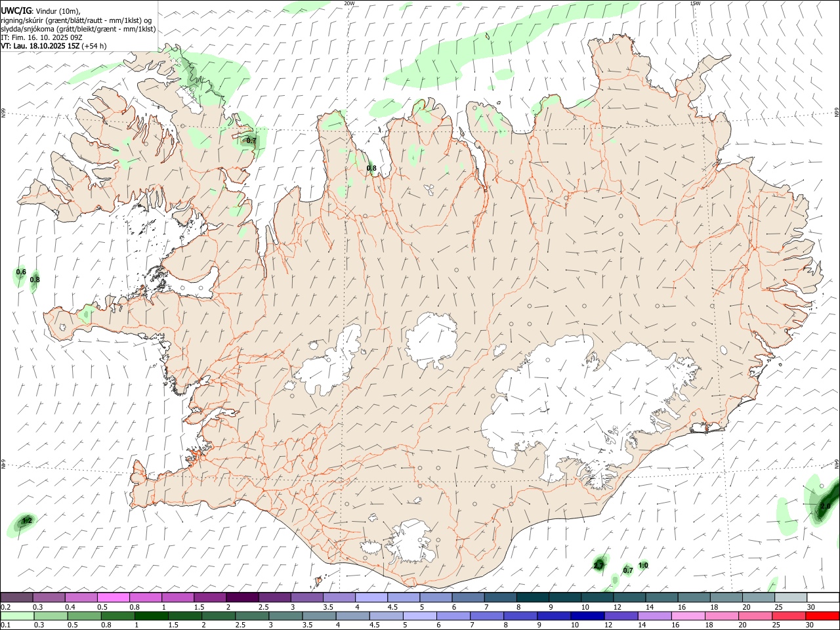Click the 2.0 precipitation value near the southeast edge
The height and width of the screenshot is (630, 840).
tap(825, 506)
